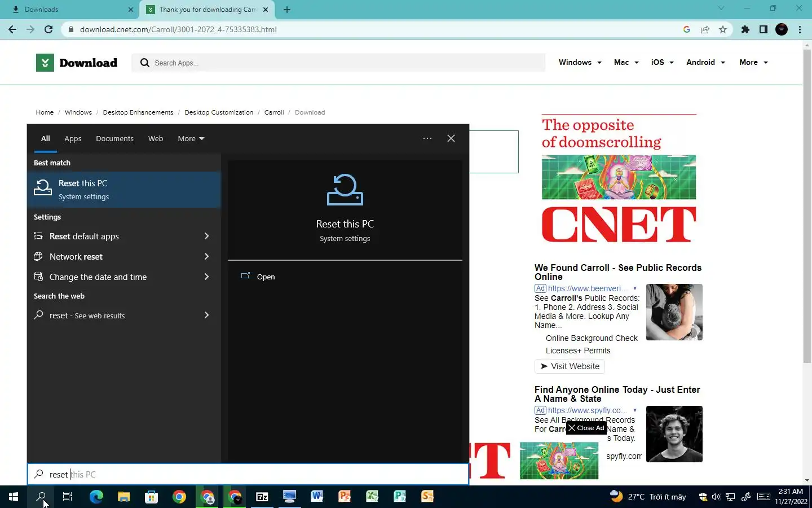This screenshot has height=508, width=812.
Task: Click the Licenses+ Permits ad link
Action: click(x=578, y=351)
